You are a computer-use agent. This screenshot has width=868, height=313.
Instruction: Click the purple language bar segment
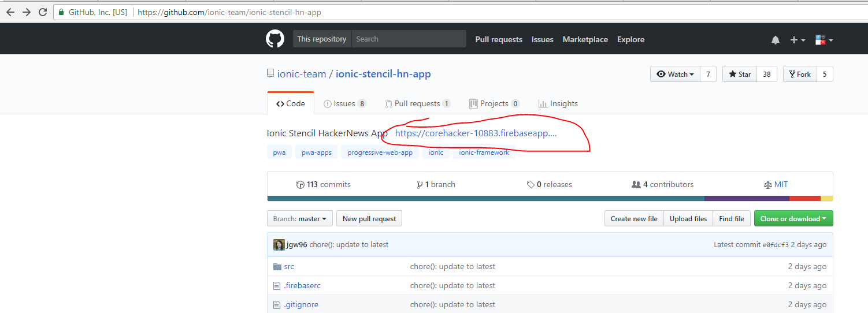point(747,199)
